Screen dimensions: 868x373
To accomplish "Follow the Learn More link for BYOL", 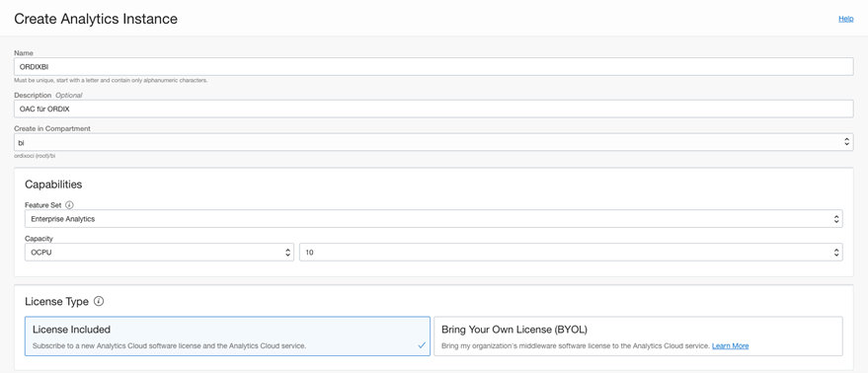I will pyautogui.click(x=730, y=346).
